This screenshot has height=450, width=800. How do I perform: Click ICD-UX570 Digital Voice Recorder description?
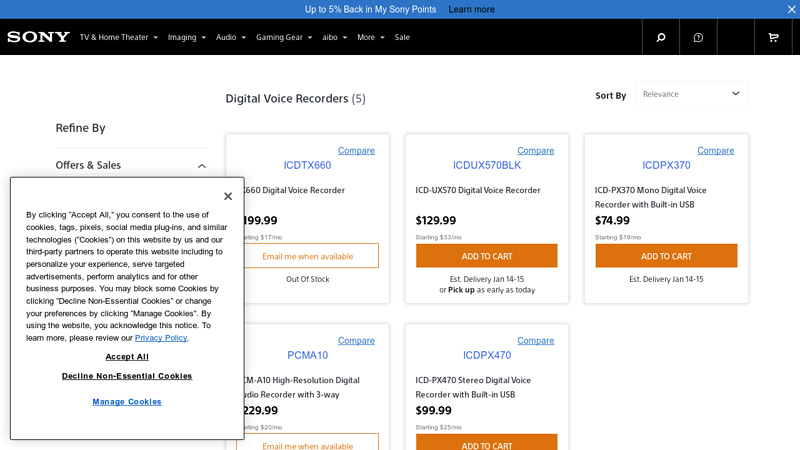click(478, 190)
